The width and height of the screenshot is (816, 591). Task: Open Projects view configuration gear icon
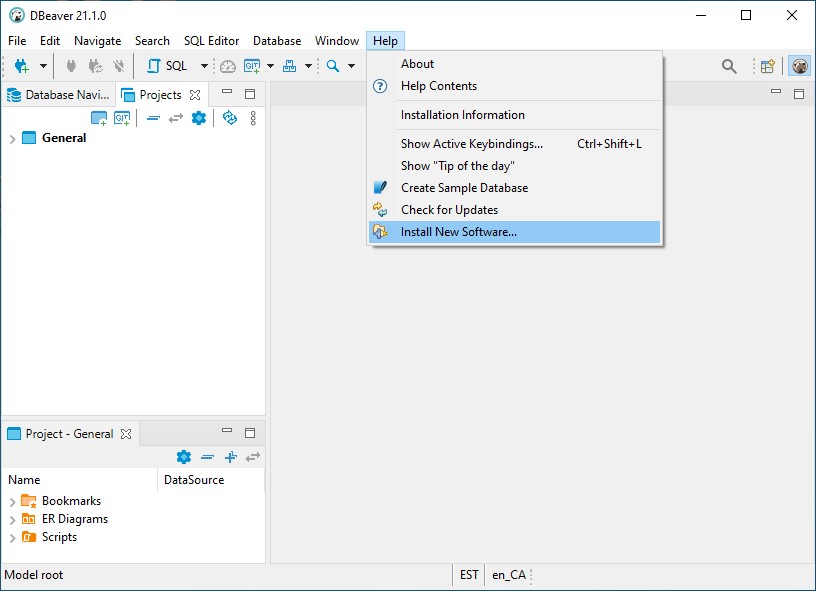[x=199, y=118]
